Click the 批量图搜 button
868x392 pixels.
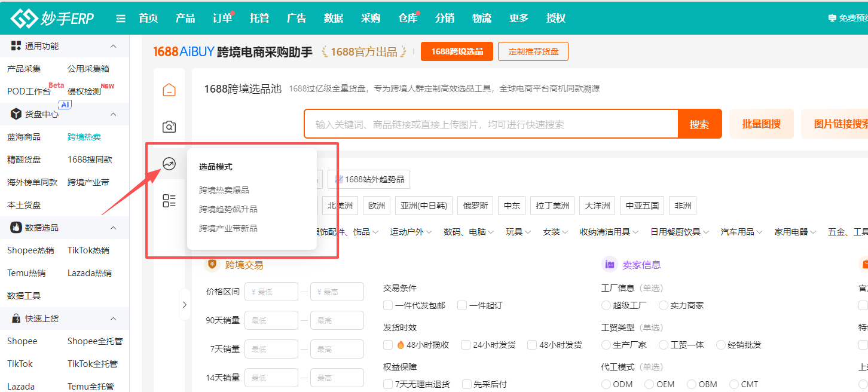tap(761, 124)
